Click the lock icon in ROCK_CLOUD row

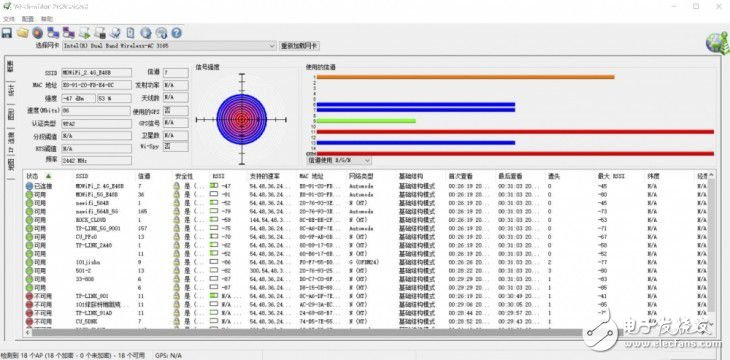click(176, 220)
